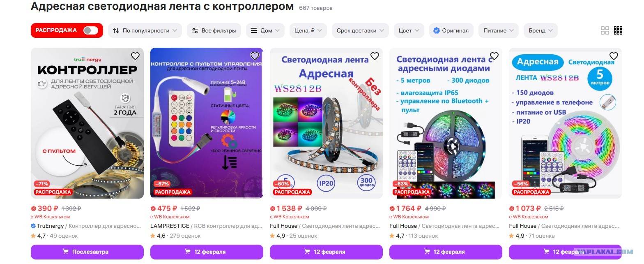Open the Бренд filter menu

coord(540,30)
